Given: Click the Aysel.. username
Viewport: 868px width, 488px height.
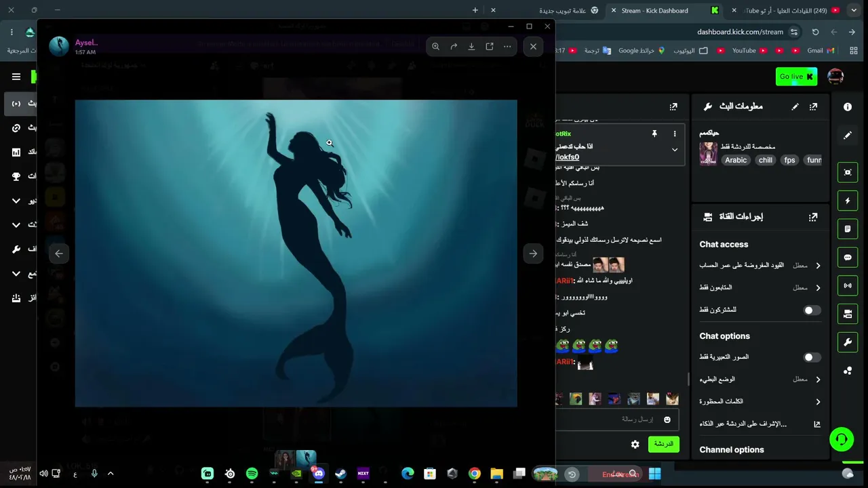Looking at the screenshot, I should pyautogui.click(x=87, y=43).
